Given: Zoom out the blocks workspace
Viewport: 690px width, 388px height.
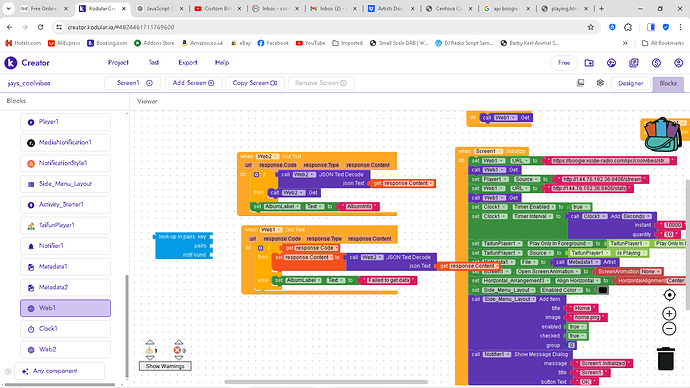Looking at the screenshot, I should [x=669, y=329].
